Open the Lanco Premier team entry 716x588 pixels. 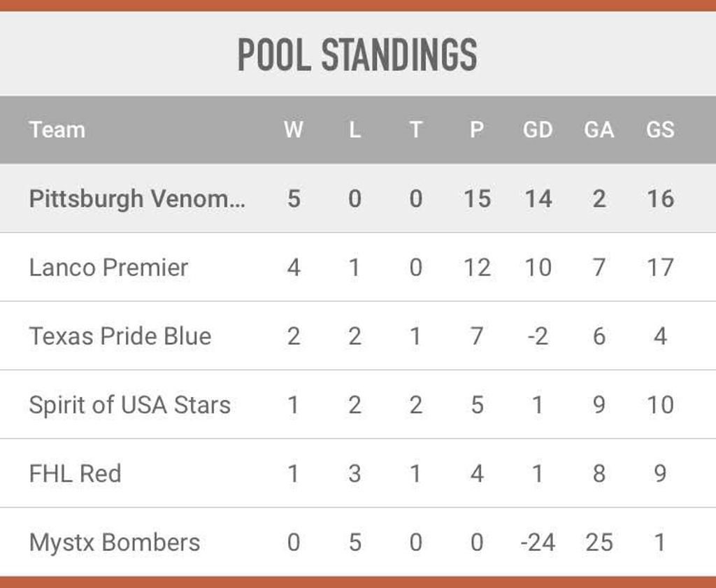[108, 268]
